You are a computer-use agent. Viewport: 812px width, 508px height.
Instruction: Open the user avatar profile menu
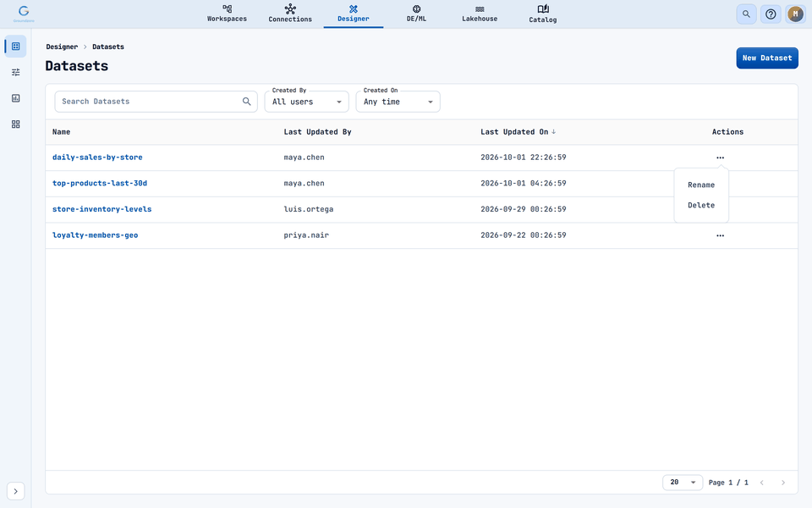click(795, 14)
